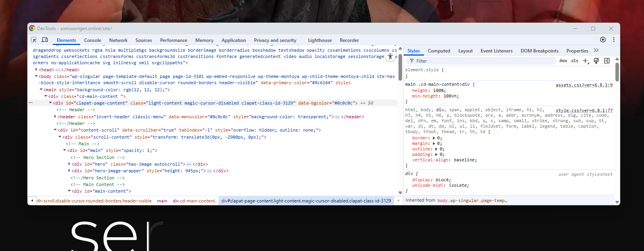Collapse the clapat-page-content div triangle
The height and width of the screenshot is (251, 644).
tap(51, 103)
